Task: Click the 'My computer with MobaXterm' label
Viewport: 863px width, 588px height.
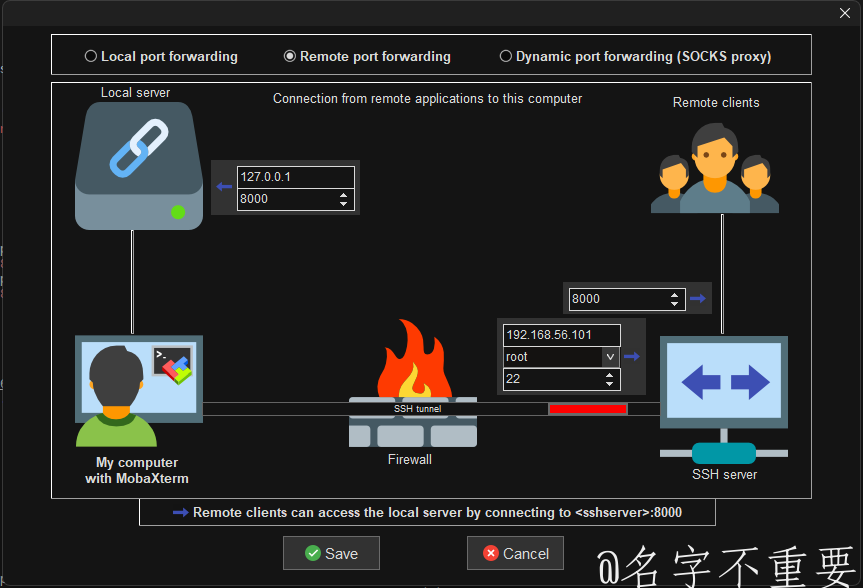Action: pos(137,470)
